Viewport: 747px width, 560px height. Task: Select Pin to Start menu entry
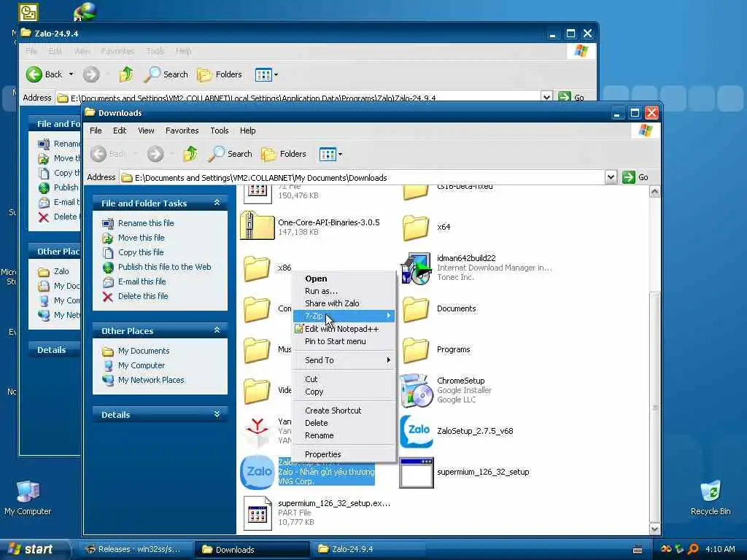(344, 341)
